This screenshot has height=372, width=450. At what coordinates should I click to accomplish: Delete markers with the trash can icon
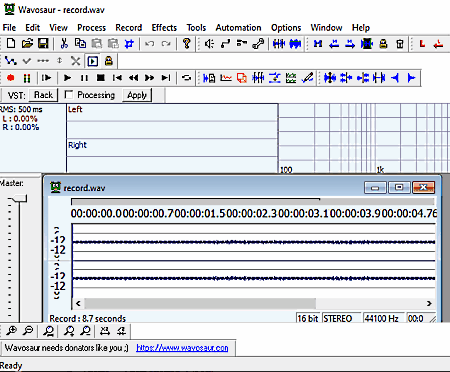click(x=400, y=44)
